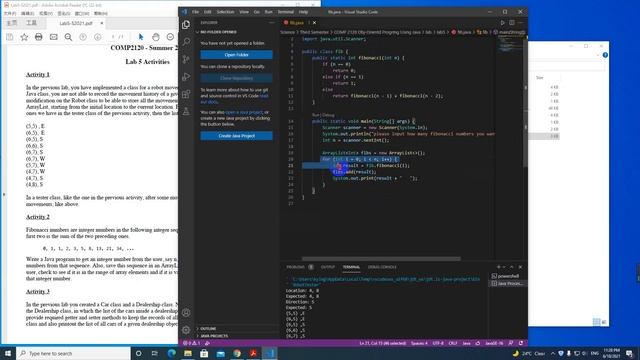Click the Run|Debug code lens above main
This screenshot has height=360, width=640.
(323, 115)
